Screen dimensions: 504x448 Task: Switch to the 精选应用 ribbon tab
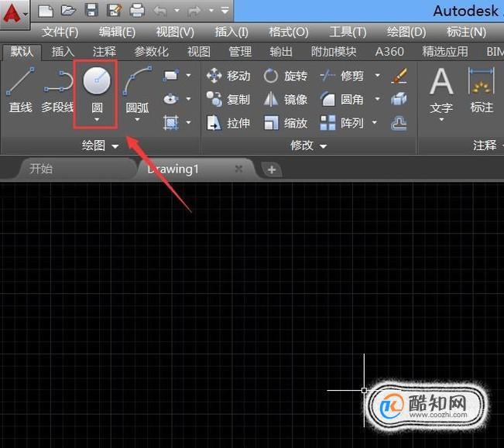[x=445, y=52]
